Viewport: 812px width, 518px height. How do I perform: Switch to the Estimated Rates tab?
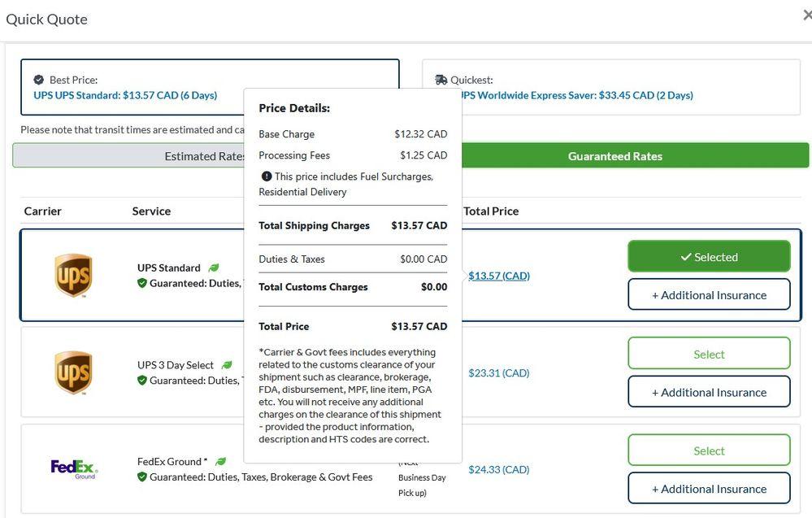click(x=128, y=156)
